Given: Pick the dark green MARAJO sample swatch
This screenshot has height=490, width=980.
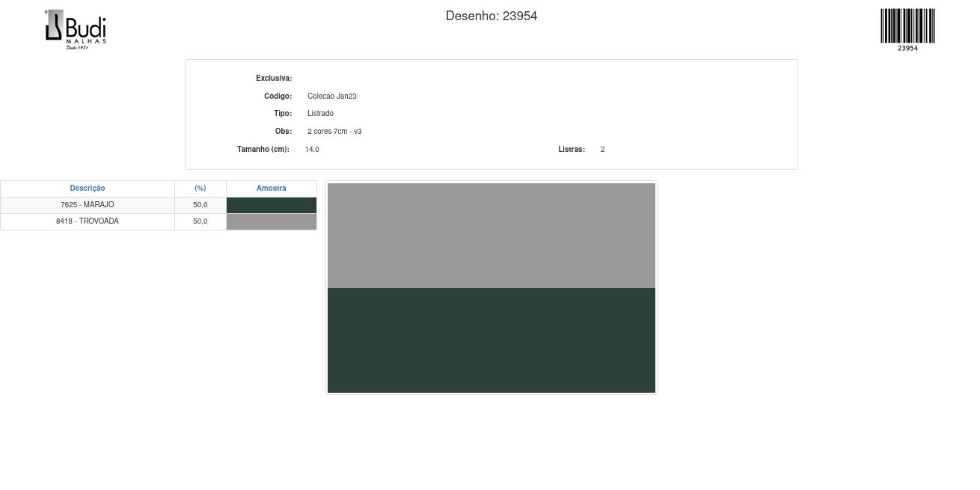Looking at the screenshot, I should coord(271,205).
